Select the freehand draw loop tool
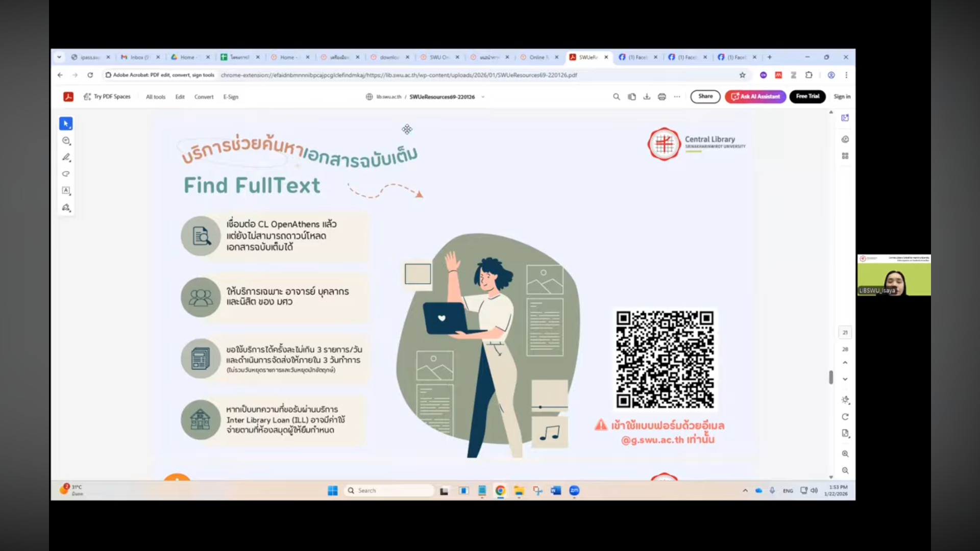 [66, 174]
